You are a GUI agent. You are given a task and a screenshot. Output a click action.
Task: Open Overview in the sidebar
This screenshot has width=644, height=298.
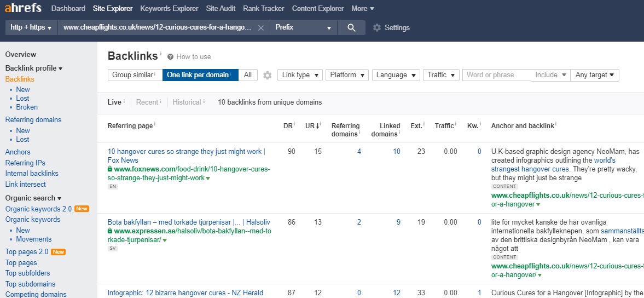click(x=21, y=54)
